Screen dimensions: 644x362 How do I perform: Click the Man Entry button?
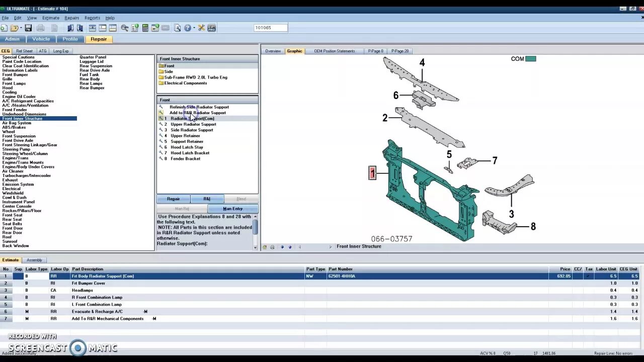pos(232,209)
